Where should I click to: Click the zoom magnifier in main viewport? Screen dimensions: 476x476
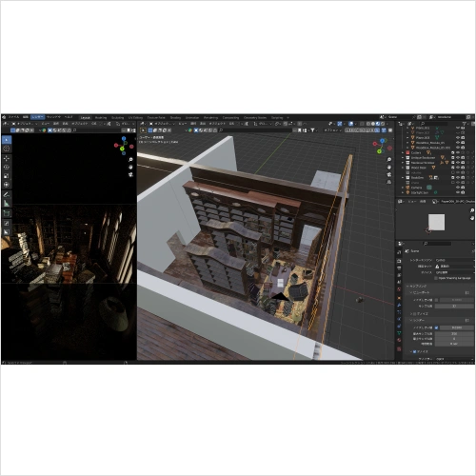[389, 160]
